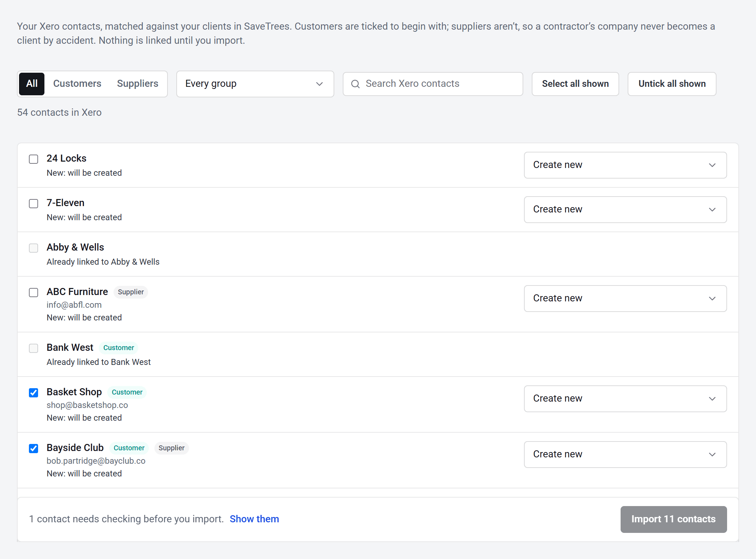Click the Bayside Club contact name
The width and height of the screenshot is (756, 559).
75,448
